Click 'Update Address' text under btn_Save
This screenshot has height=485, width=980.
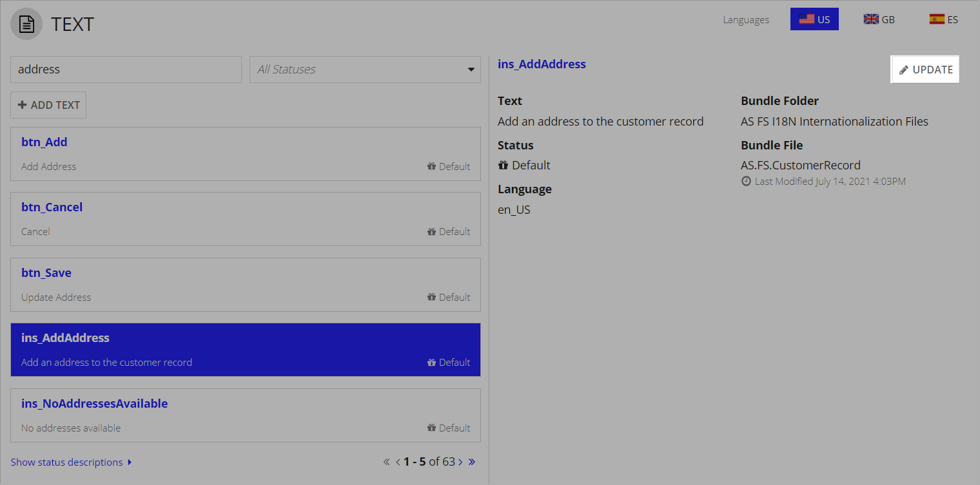point(56,297)
